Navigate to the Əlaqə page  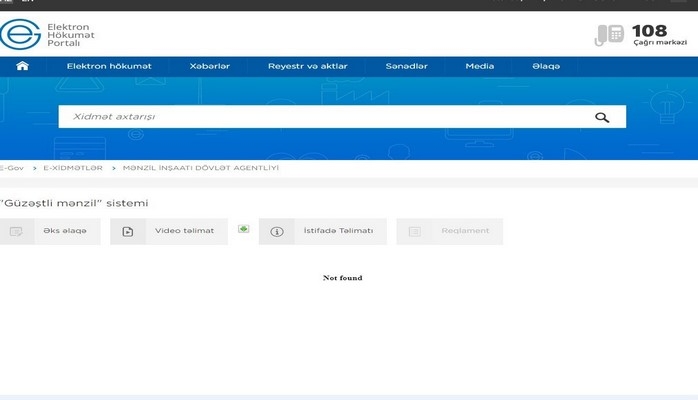(546, 66)
